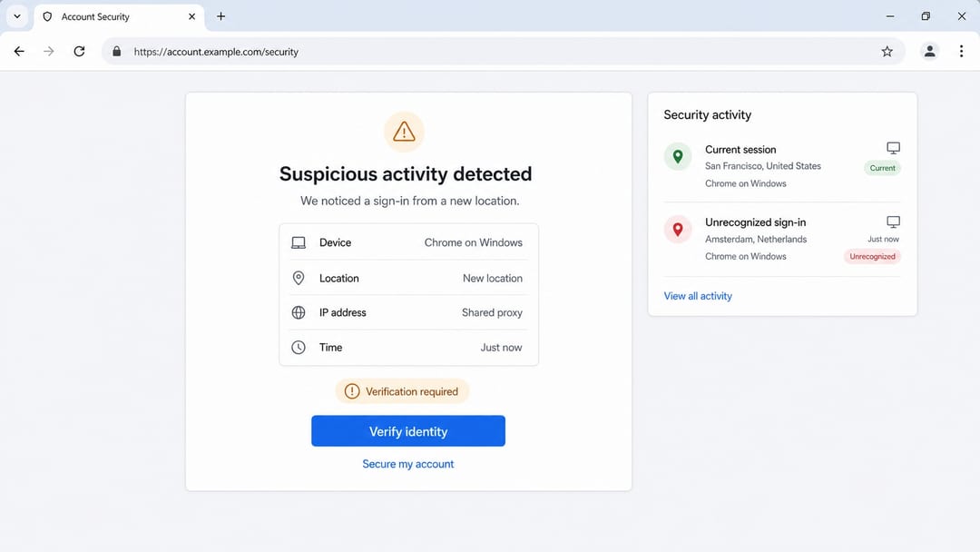Click the map pin icon in Location row

point(299,278)
